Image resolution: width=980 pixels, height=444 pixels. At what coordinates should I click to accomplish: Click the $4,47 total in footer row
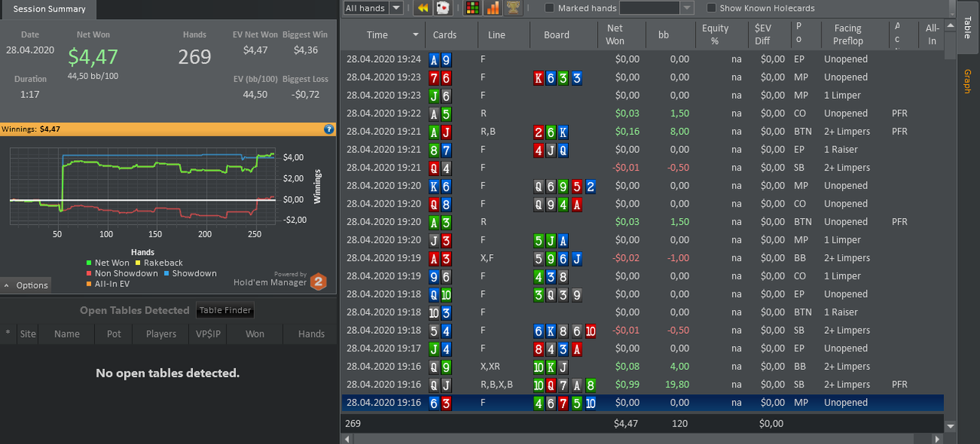tap(626, 423)
